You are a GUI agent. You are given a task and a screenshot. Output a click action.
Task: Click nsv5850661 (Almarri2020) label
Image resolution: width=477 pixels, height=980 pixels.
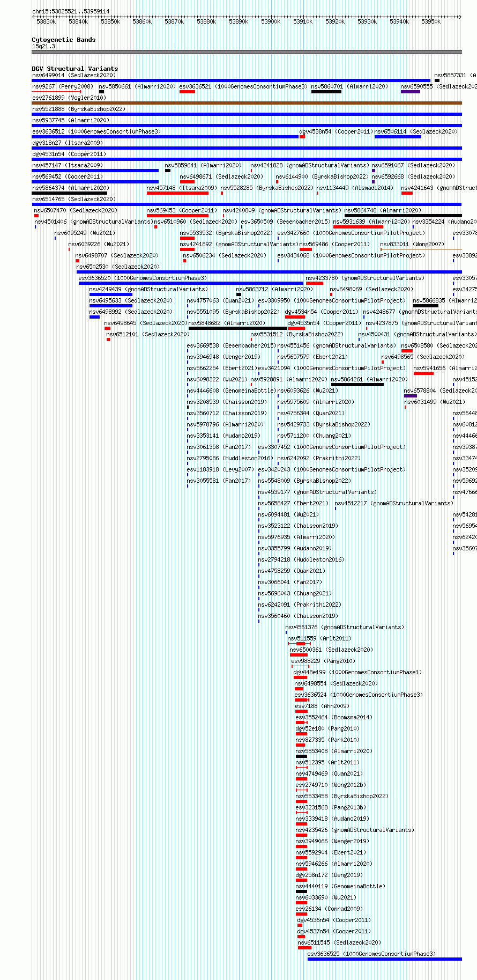(x=137, y=86)
